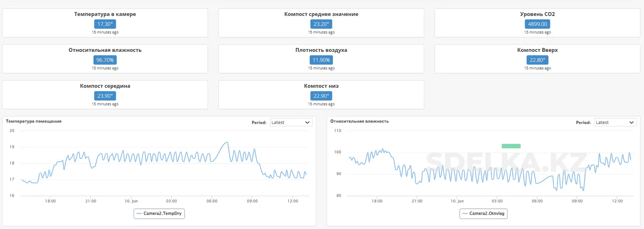Toggle Camera2.Otnvlag legend series
The image size is (644, 229).
coord(483,214)
